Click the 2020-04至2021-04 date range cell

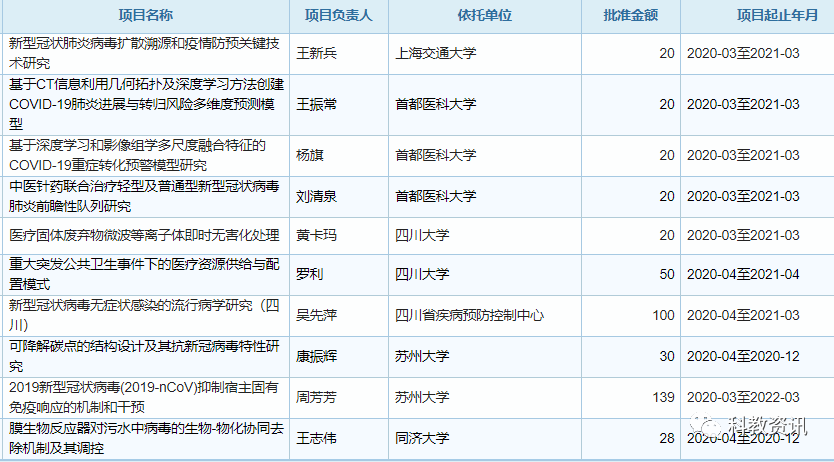tap(743, 274)
